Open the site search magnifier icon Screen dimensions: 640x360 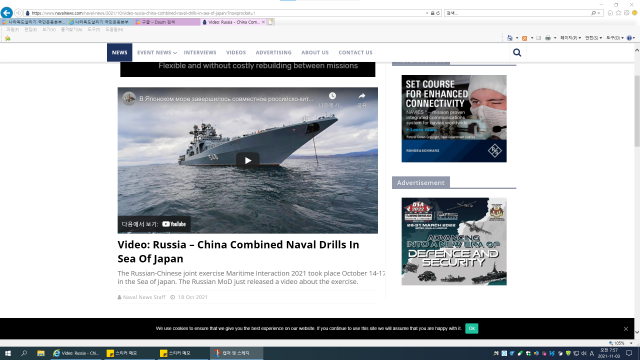(x=517, y=52)
